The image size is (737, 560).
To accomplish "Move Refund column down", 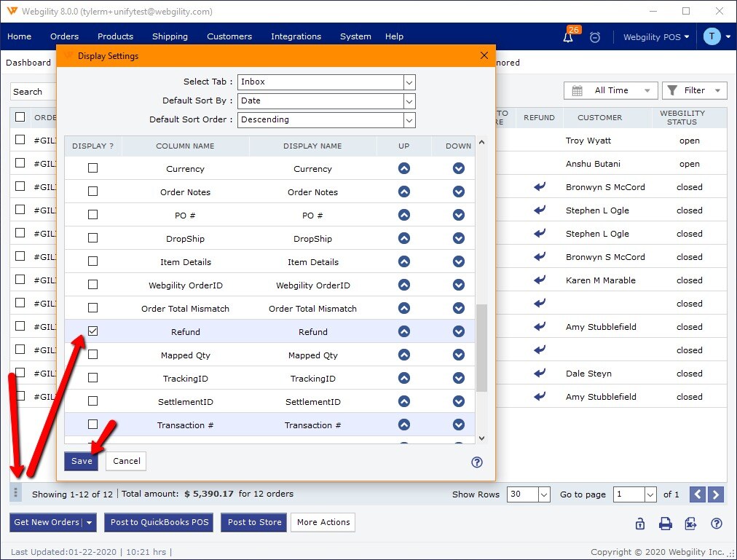I will (459, 331).
